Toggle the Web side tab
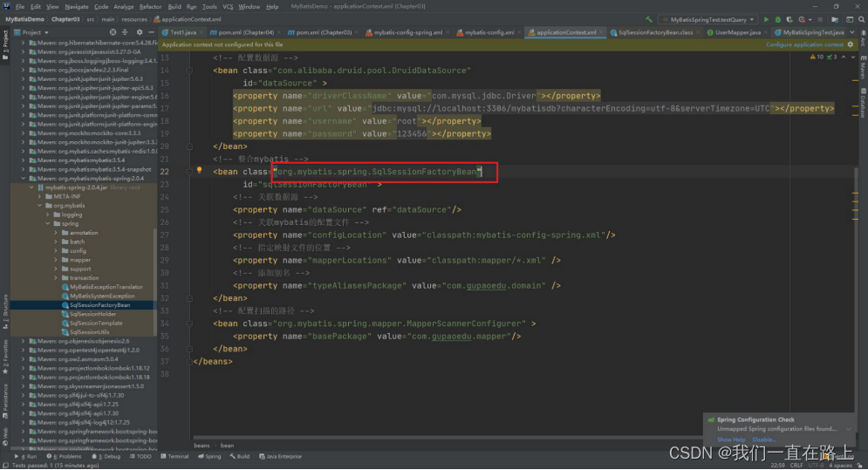The width and height of the screenshot is (868, 470). click(5, 436)
